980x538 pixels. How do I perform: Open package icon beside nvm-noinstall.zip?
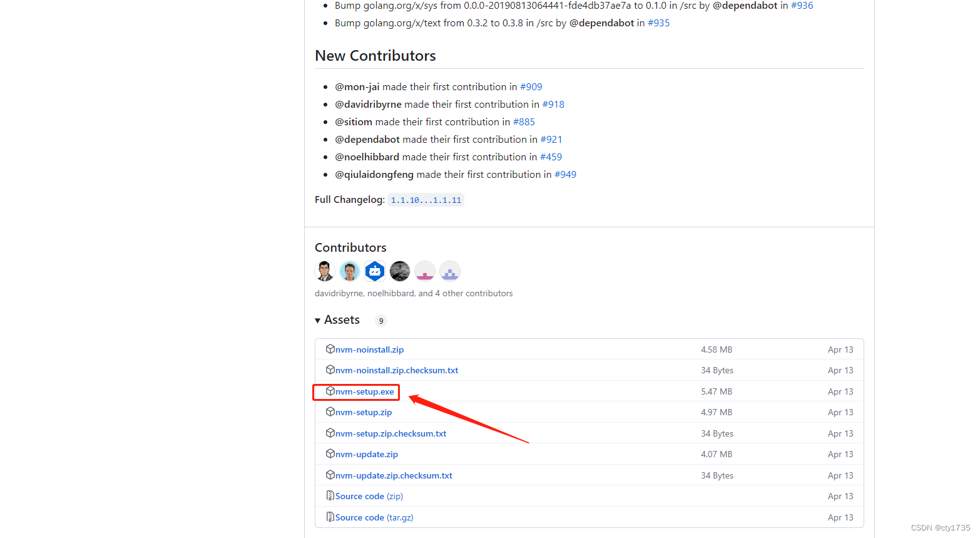(x=330, y=349)
